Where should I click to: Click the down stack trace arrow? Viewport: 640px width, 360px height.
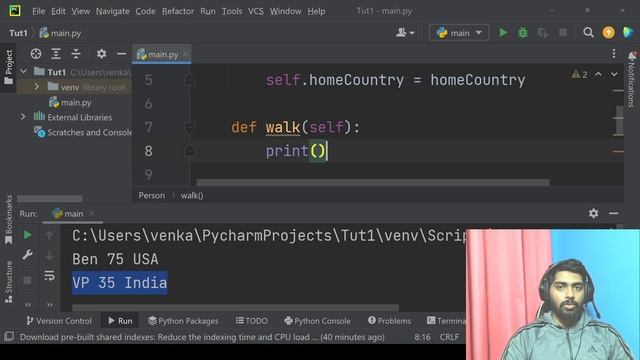click(49, 255)
